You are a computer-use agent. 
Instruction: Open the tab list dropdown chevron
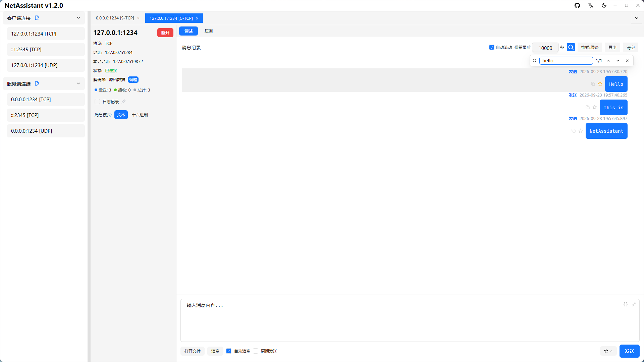tap(637, 18)
